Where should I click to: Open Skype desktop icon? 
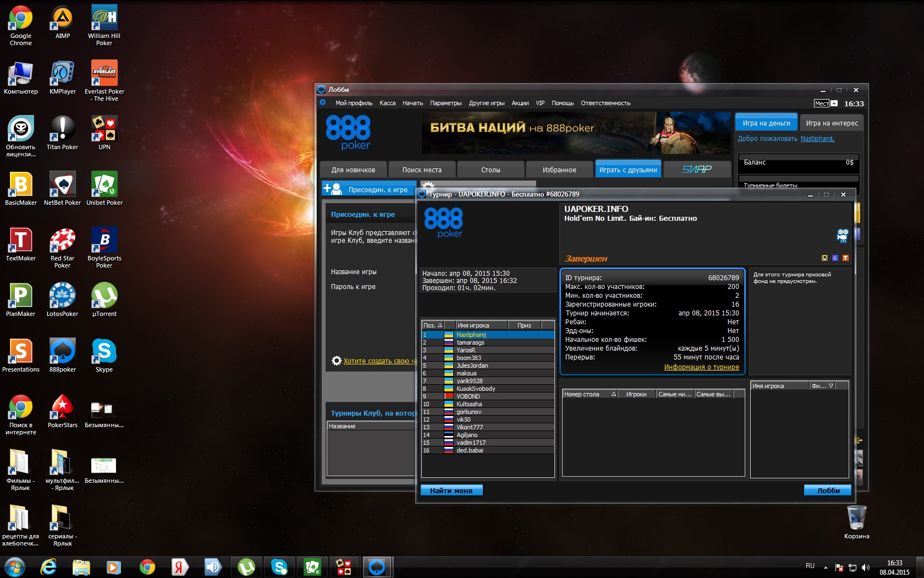coord(105,355)
